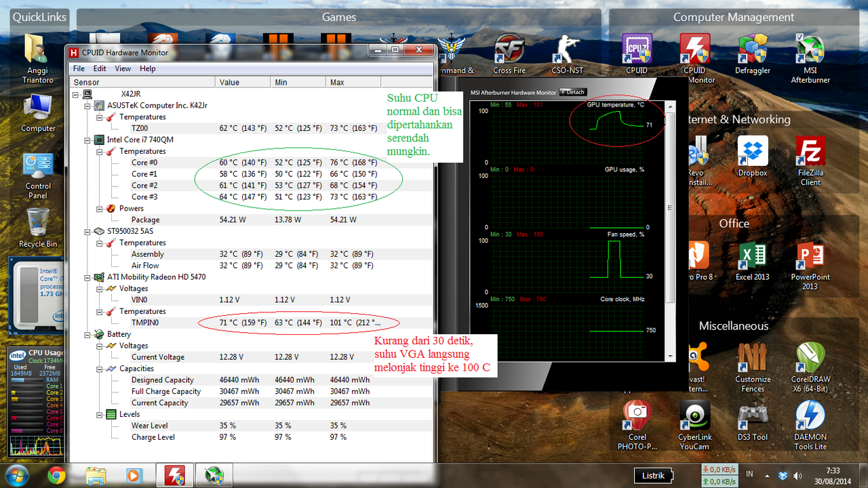This screenshot has height=488, width=868.
Task: Click the Detach button in Afterburner monitor
Action: coord(573,92)
